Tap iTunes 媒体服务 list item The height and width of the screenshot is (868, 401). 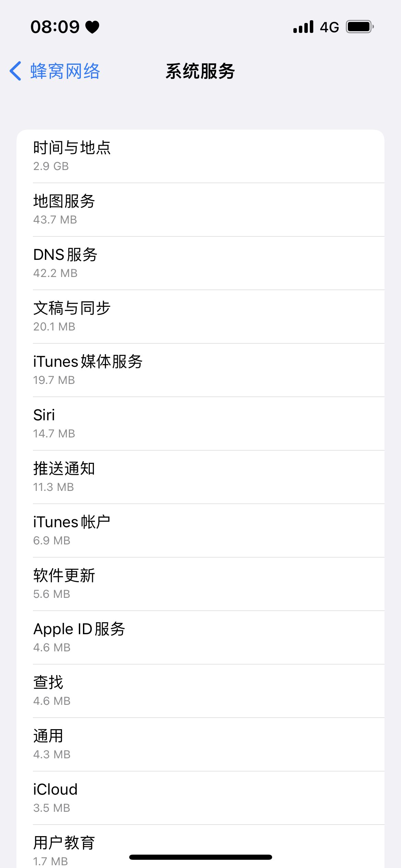pos(200,370)
